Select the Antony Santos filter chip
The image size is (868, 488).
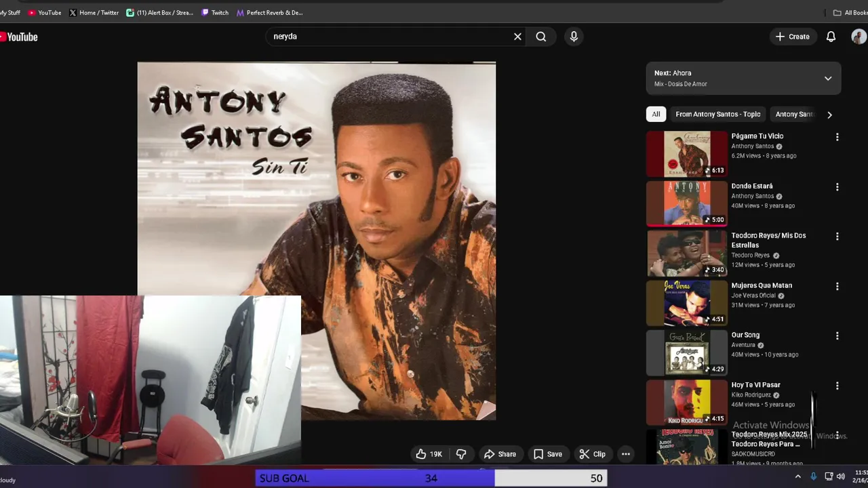[x=795, y=115]
